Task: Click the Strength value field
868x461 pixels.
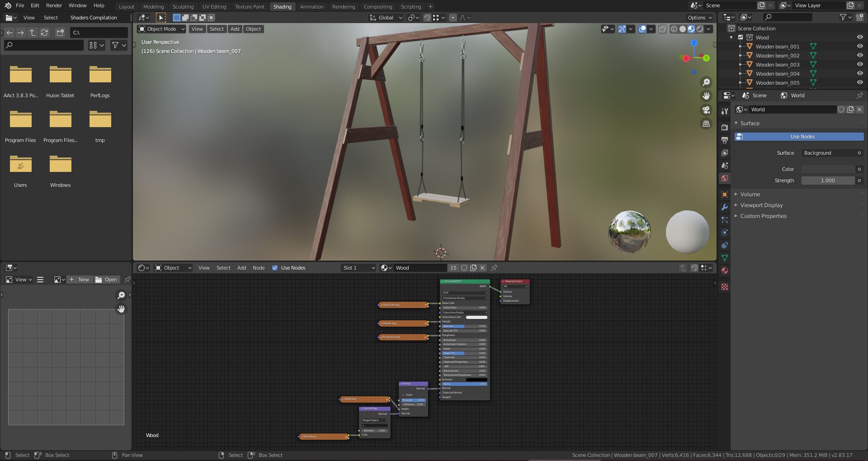Action: 828,181
